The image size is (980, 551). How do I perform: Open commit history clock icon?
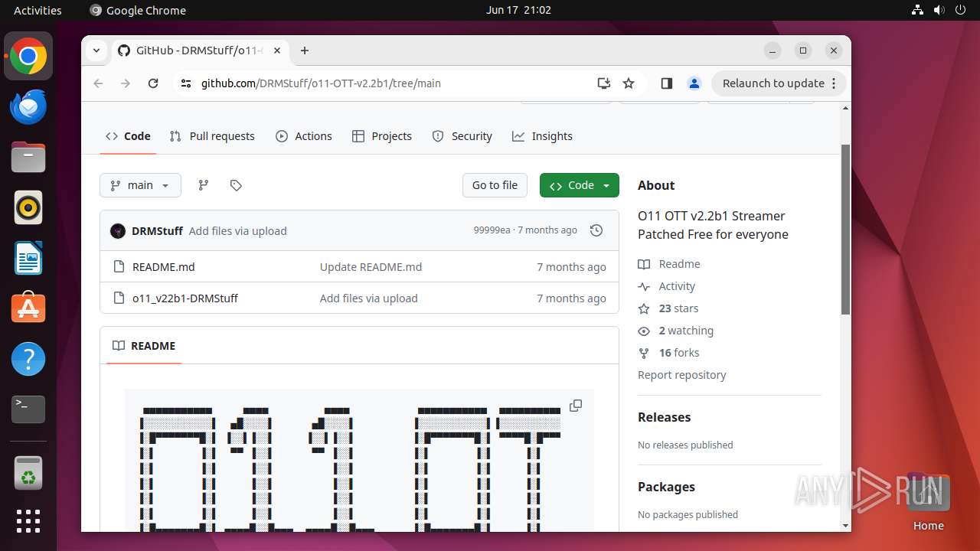click(x=596, y=230)
